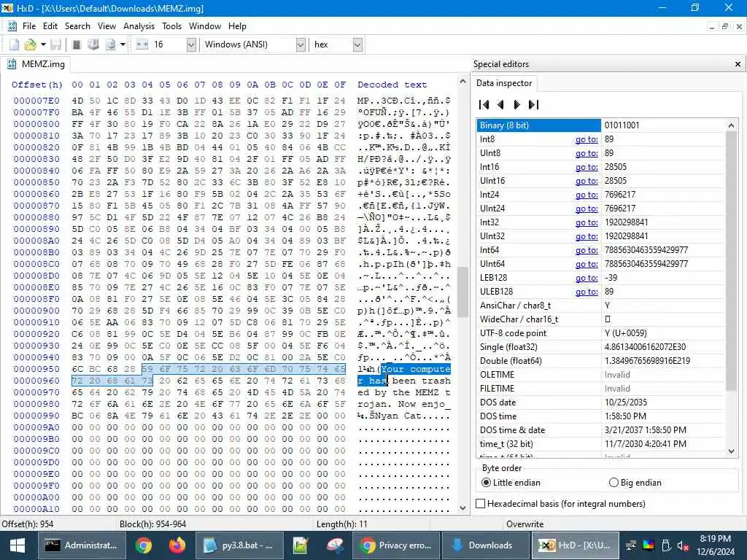
Task: Select the MEMZ.img document tab
Action: click(x=36, y=64)
